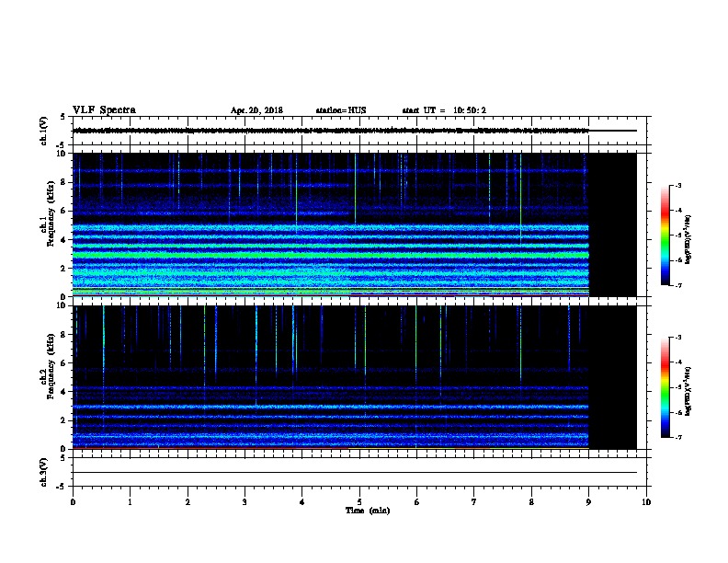Click the final time axis tick label "10"

tap(646, 502)
